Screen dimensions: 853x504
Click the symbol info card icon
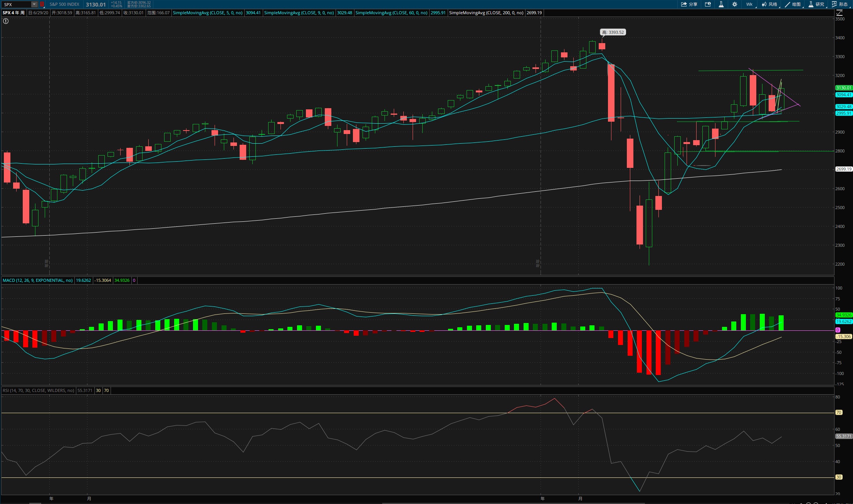click(x=708, y=4)
